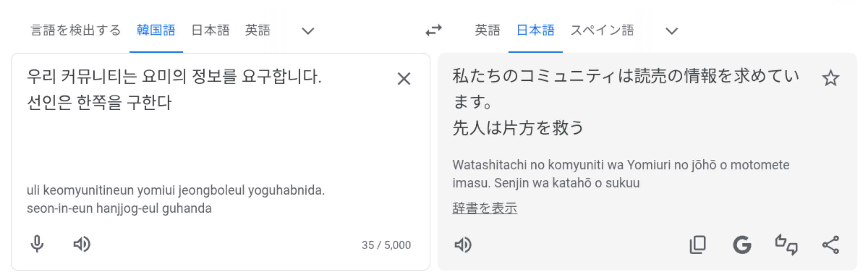Expand the source language list chevron

[308, 31]
